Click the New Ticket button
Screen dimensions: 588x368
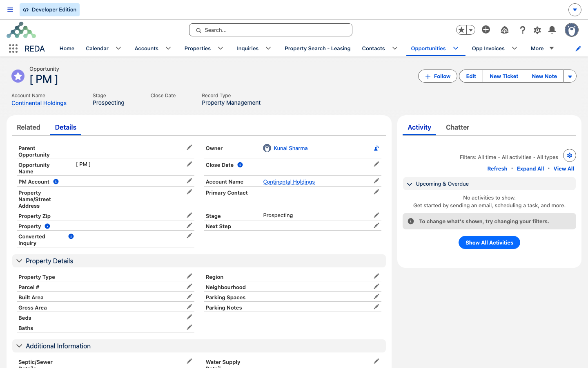pyautogui.click(x=504, y=76)
